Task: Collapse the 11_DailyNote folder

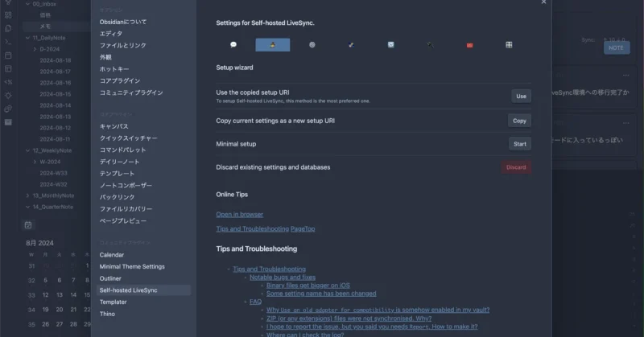Action: pyautogui.click(x=27, y=38)
